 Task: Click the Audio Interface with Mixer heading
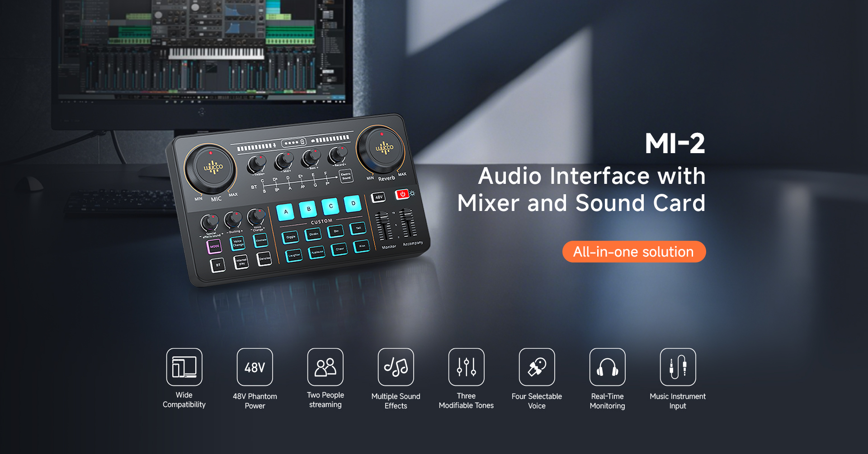click(581, 189)
